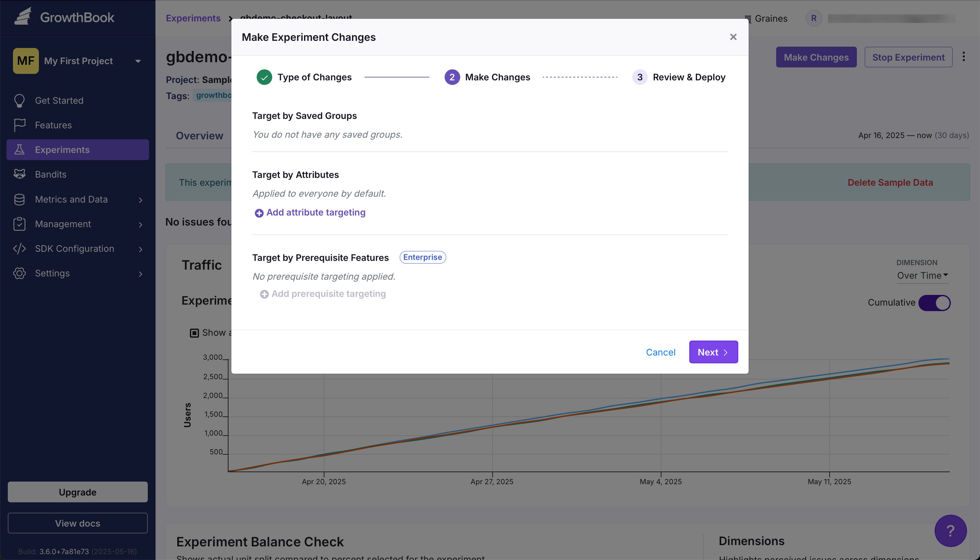Toggle the Cumulative switch

pos(934,303)
